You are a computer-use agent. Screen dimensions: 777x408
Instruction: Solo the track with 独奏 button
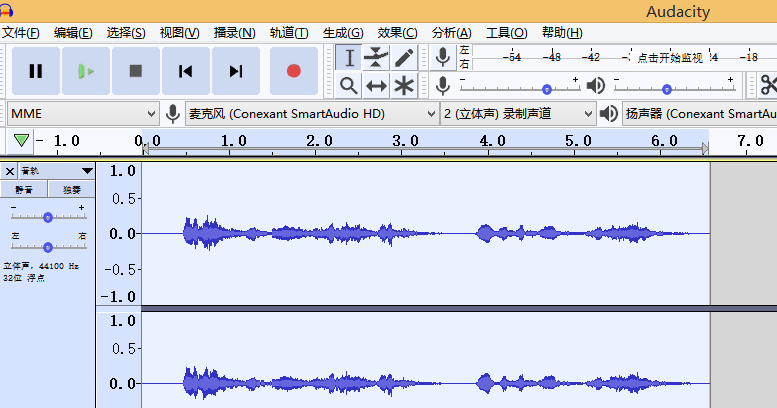click(x=71, y=189)
